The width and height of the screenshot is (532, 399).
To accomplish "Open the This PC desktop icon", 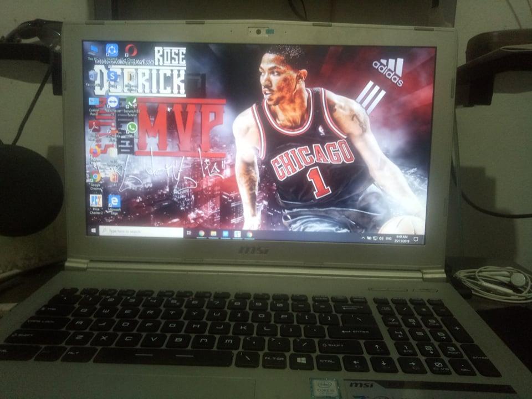I will [93, 50].
